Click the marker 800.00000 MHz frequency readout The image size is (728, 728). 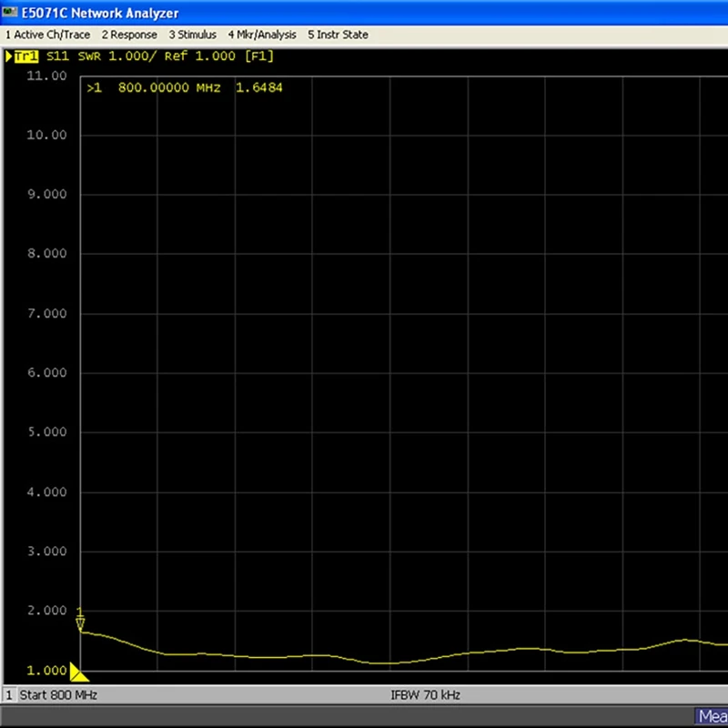click(169, 88)
